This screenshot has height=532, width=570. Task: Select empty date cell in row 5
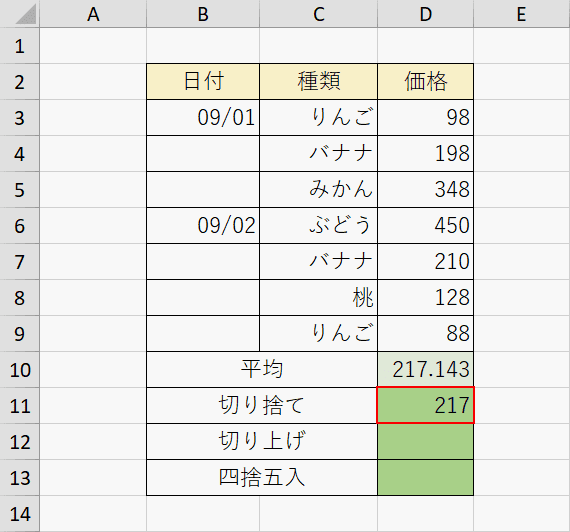[x=203, y=190]
